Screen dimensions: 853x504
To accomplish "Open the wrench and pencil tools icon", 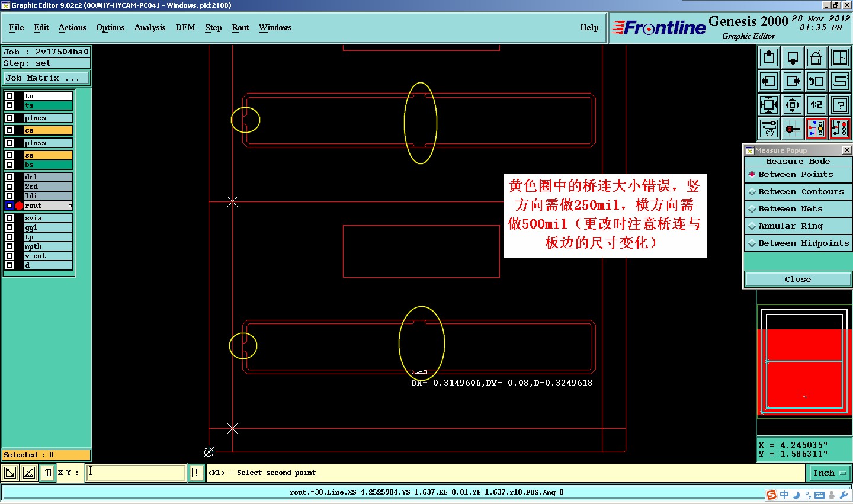I will click(769, 129).
